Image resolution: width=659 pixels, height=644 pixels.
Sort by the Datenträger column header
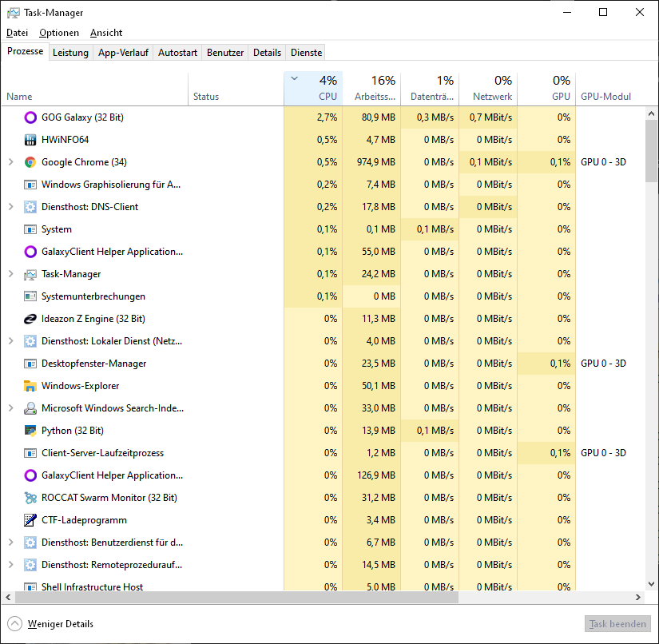[430, 88]
